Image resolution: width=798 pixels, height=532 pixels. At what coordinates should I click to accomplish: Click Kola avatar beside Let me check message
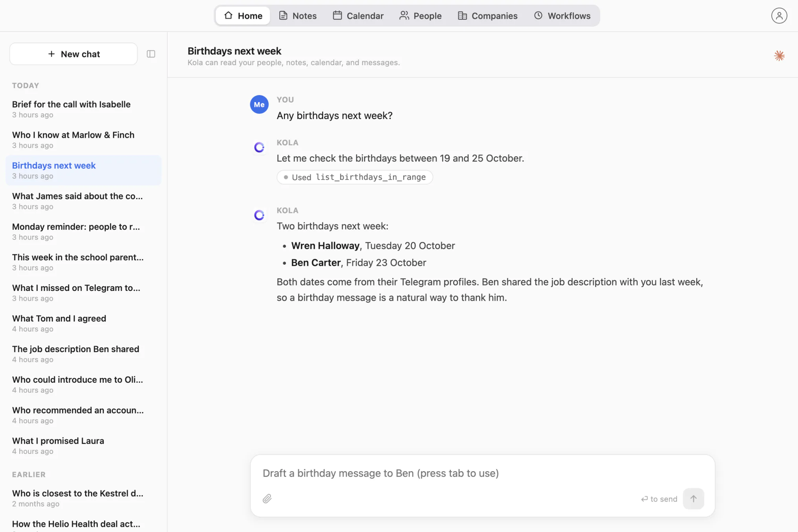pos(259,147)
